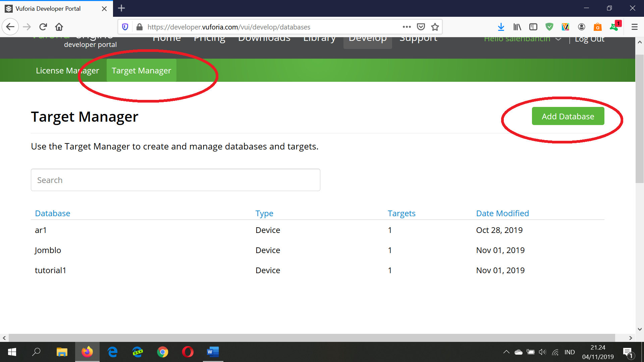Click the database Search field
This screenshot has width=644, height=362.
175,180
